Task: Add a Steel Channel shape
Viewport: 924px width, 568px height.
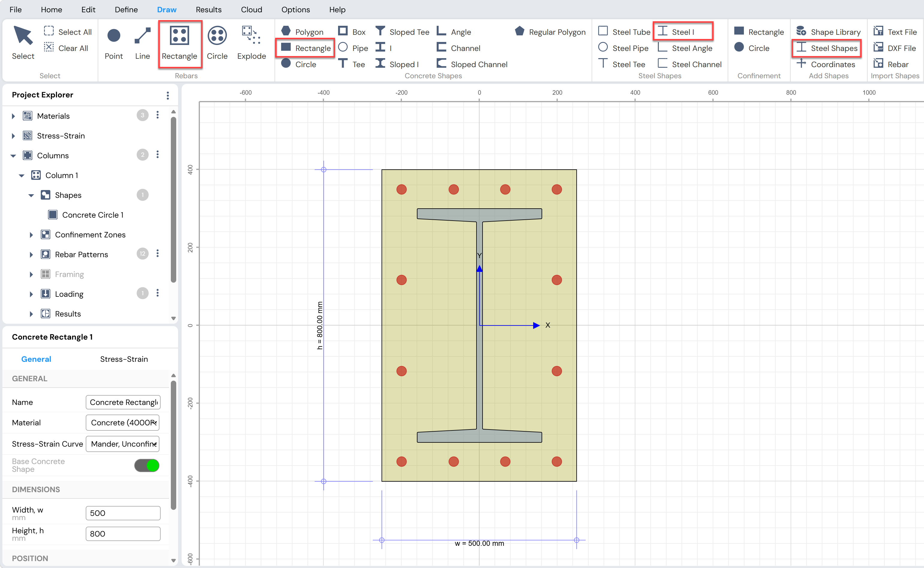Action: click(x=690, y=64)
